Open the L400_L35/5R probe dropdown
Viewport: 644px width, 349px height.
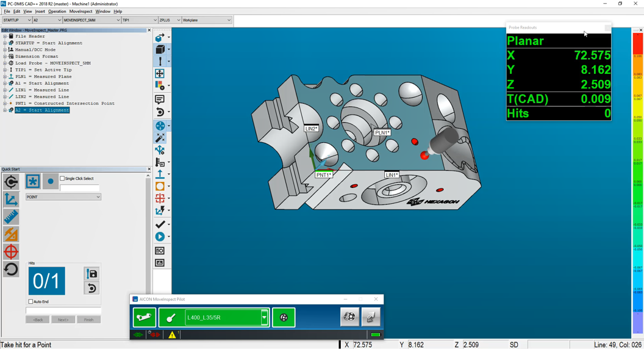tap(264, 317)
